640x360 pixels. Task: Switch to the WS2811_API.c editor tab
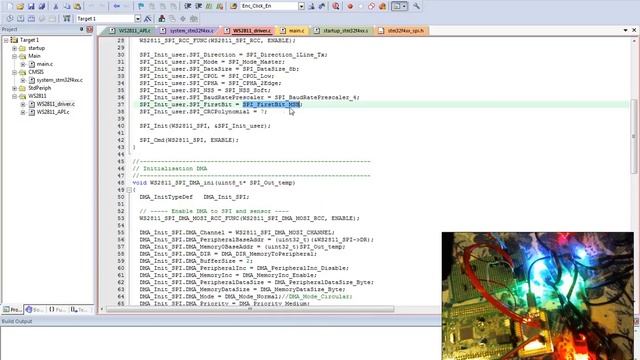pyautogui.click(x=131, y=31)
